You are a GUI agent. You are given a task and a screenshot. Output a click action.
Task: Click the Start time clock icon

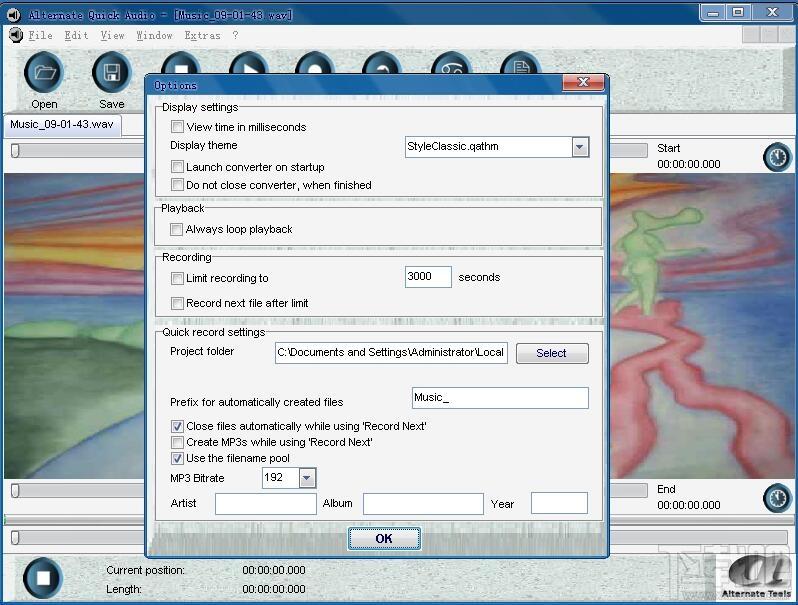(778, 158)
